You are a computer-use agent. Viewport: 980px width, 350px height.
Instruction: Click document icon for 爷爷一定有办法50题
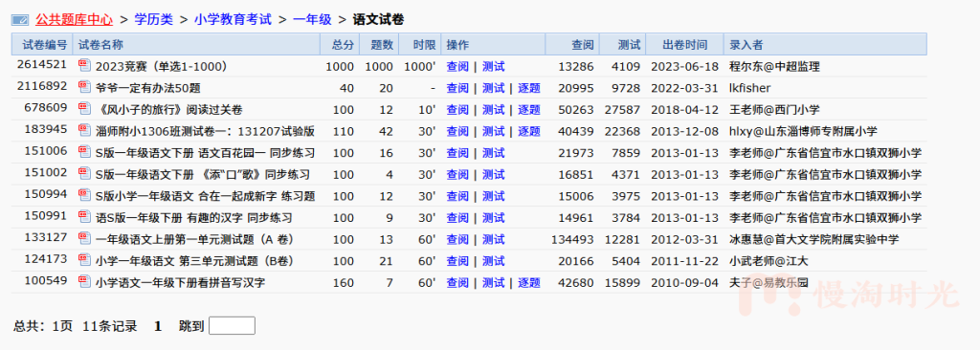(x=84, y=88)
